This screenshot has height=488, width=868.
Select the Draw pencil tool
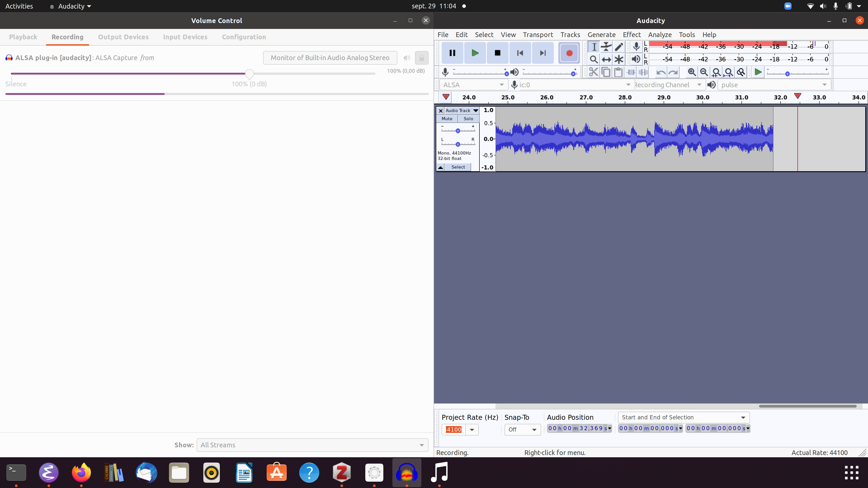[x=619, y=47]
